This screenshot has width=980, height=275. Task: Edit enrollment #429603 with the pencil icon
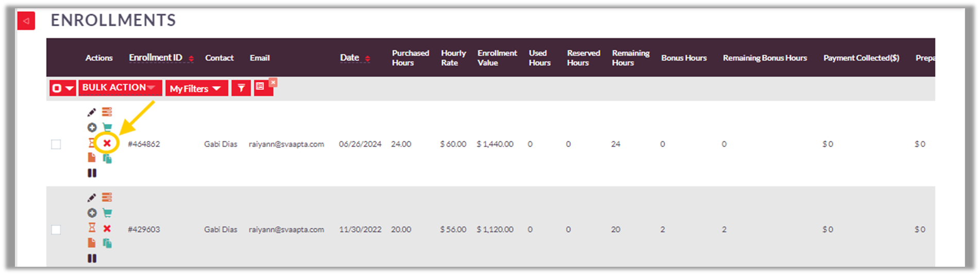point(92,198)
